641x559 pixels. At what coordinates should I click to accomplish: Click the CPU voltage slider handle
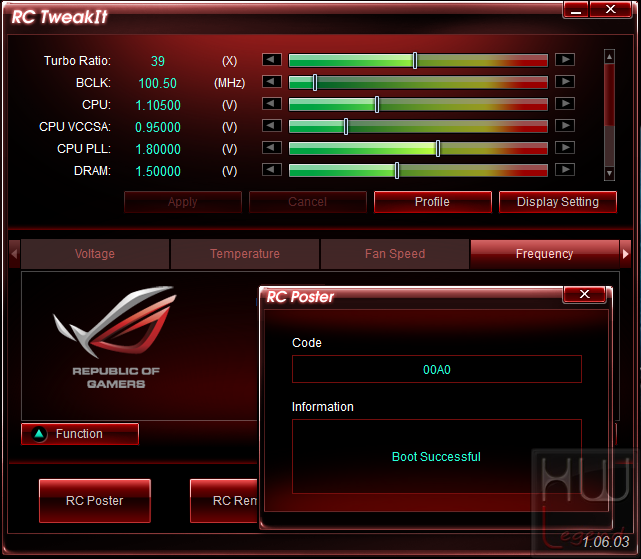pos(377,105)
